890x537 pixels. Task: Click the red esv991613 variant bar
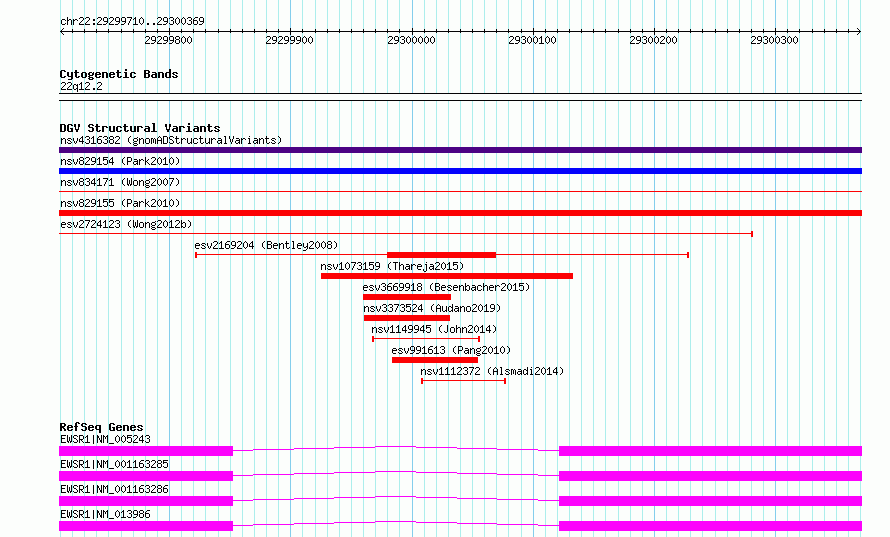point(435,360)
